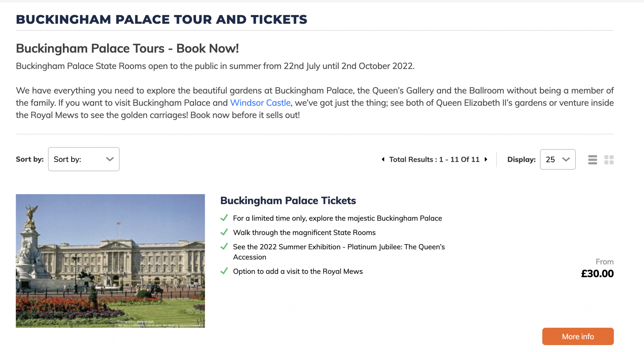Go to previous results page arrow
The image size is (644, 352).
[x=383, y=159]
